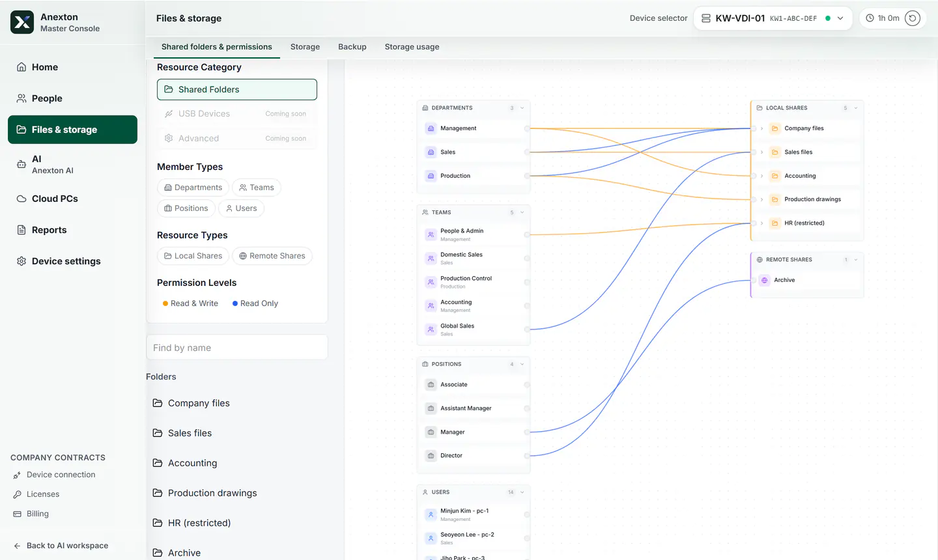Toggle the Local Shares resource filter
Screen dimensions: 938x560
coord(193,256)
